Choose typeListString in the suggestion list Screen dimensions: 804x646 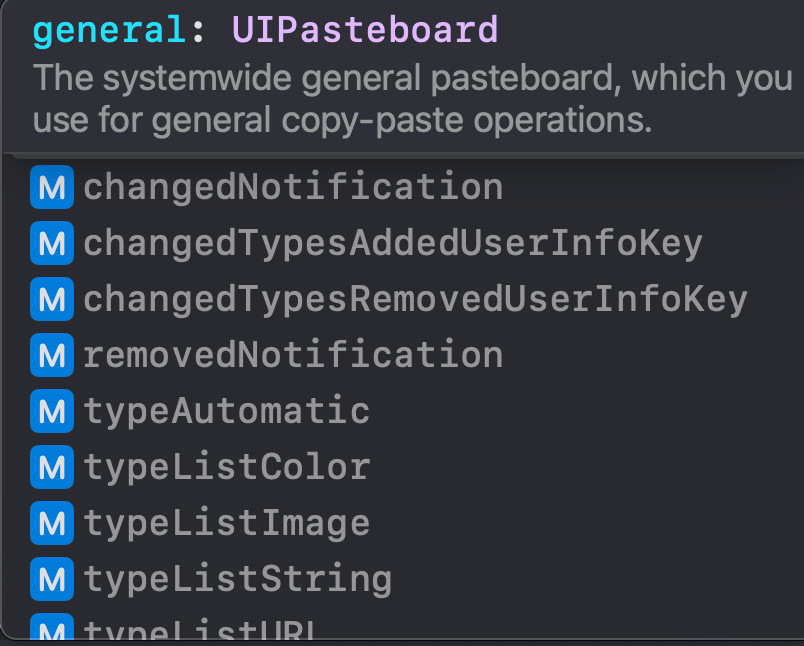point(238,579)
